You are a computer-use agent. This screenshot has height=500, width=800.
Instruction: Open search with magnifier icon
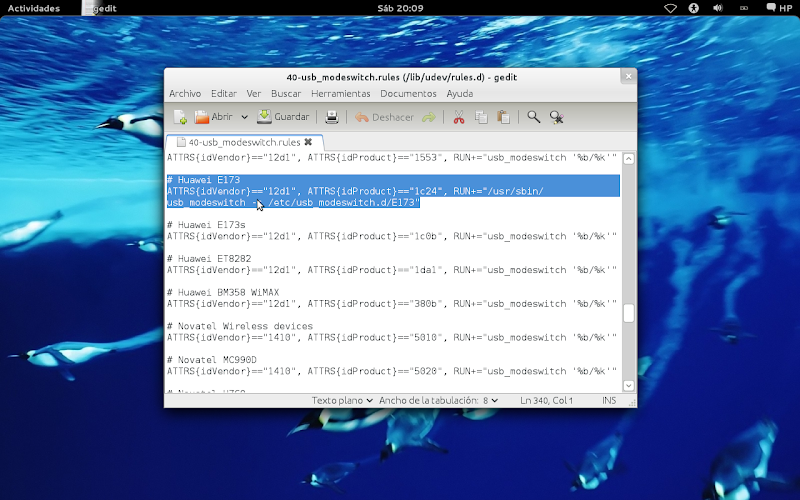[534, 117]
